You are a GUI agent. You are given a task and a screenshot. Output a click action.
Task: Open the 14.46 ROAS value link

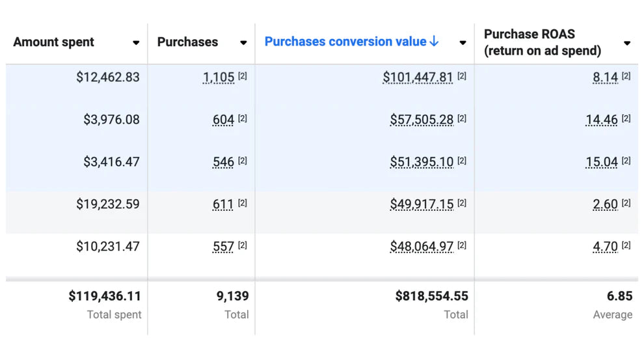[602, 120]
